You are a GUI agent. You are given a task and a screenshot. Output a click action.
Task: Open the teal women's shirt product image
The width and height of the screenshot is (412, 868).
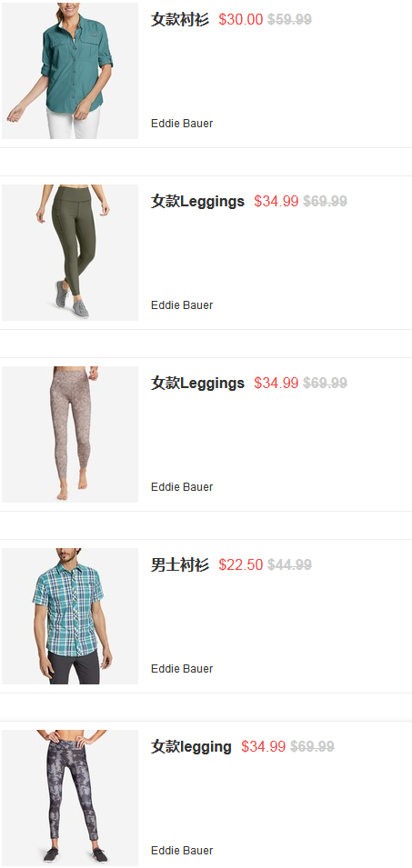70,71
